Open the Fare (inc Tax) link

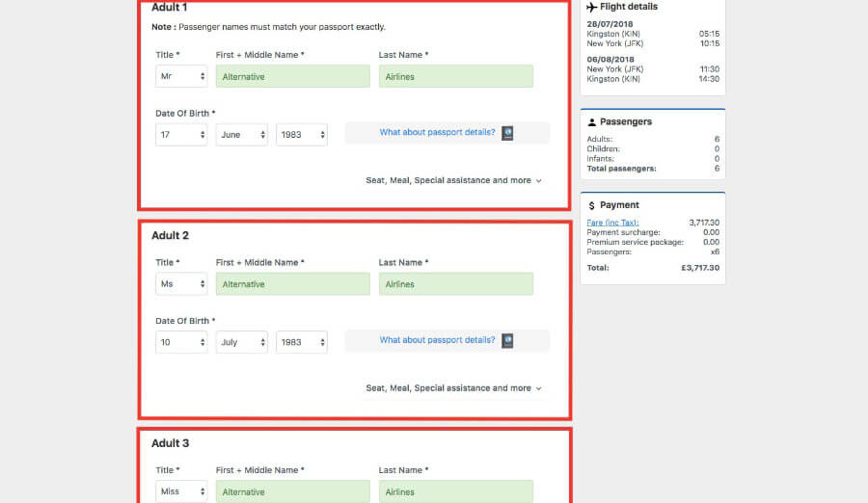612,223
